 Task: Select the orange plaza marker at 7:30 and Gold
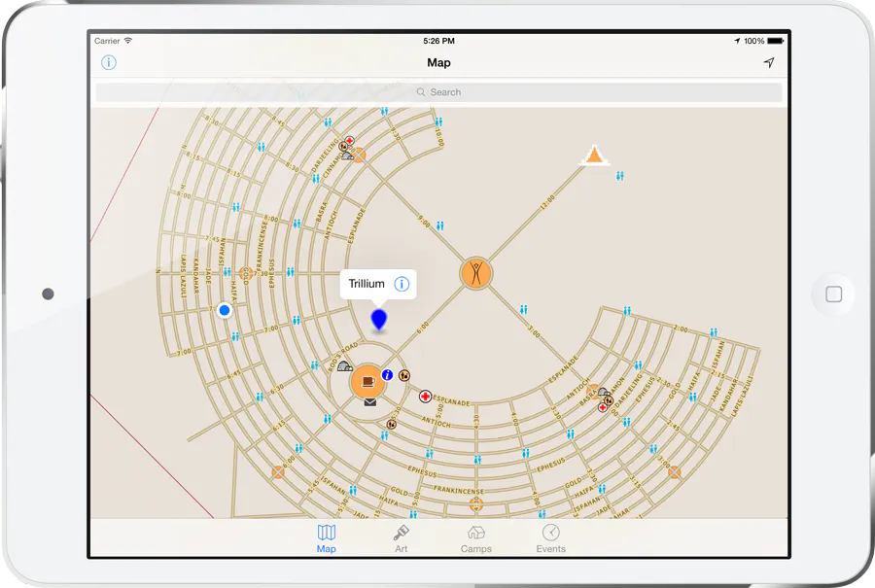tap(245, 273)
